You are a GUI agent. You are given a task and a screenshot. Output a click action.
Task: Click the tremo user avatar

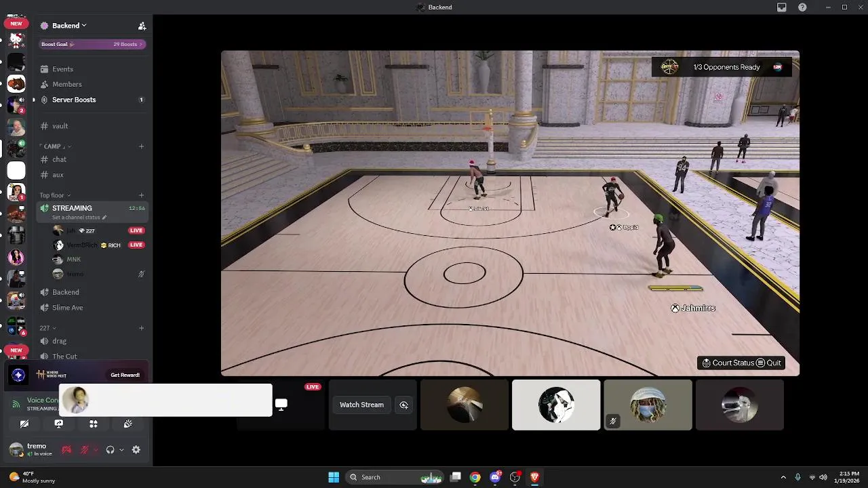coord(16,450)
